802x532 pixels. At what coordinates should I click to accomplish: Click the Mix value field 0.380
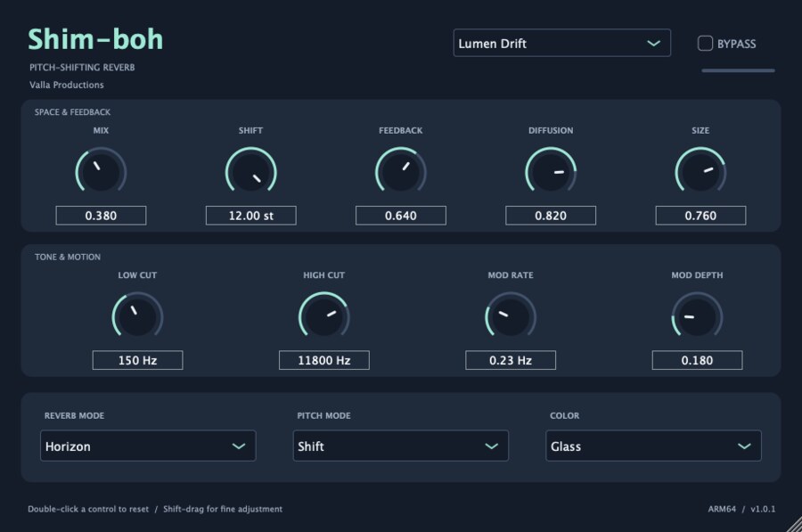[x=101, y=216]
